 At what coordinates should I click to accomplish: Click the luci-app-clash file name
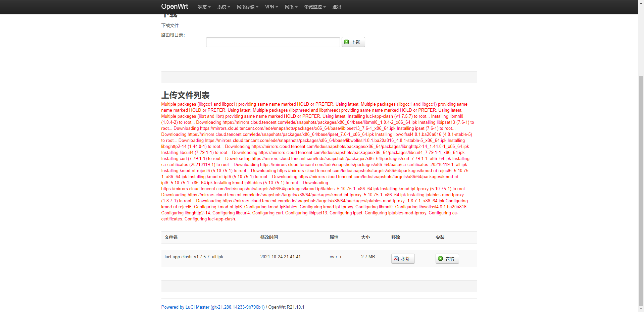[x=194, y=257]
